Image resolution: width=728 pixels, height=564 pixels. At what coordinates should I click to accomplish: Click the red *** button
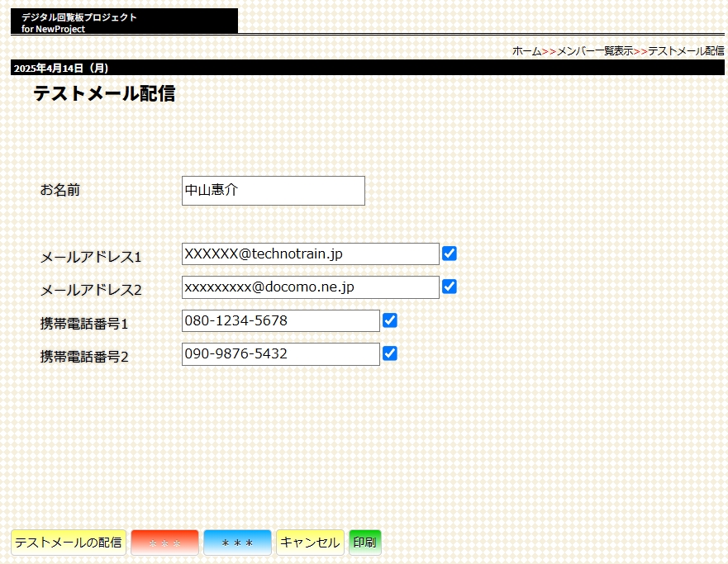tap(164, 543)
